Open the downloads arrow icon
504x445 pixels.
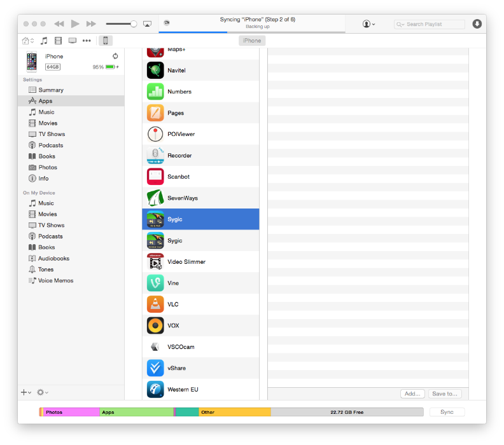pos(477,24)
